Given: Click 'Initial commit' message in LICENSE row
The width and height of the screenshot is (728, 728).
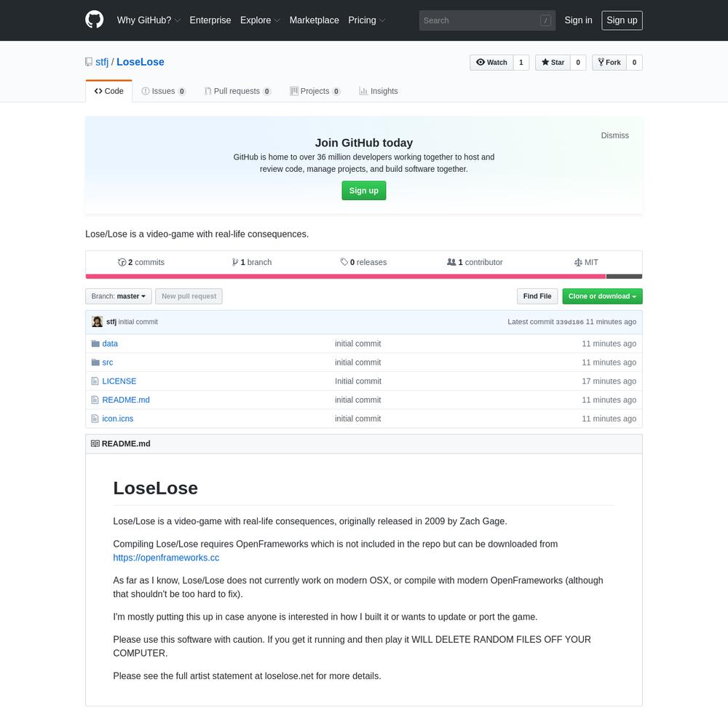Looking at the screenshot, I should point(358,381).
